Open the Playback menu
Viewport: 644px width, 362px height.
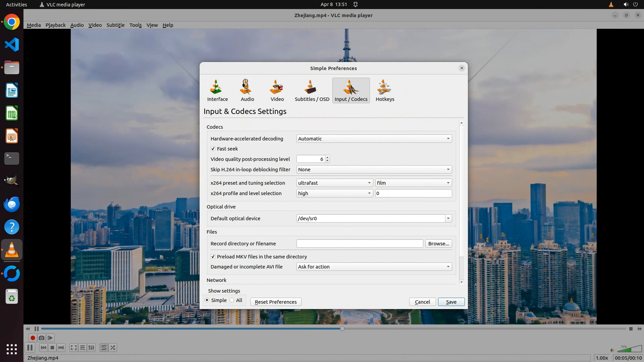click(x=55, y=25)
